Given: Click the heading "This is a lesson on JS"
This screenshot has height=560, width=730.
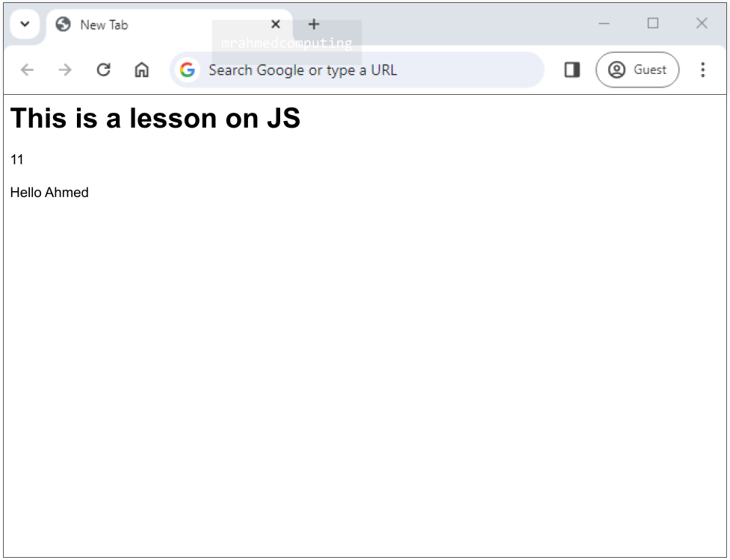Looking at the screenshot, I should click(x=155, y=118).
